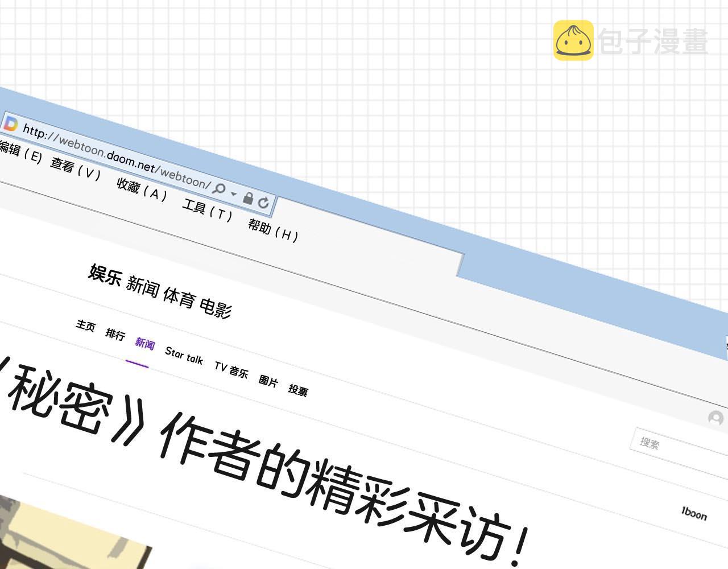Open the address bar dropdown arrow

click(x=234, y=193)
